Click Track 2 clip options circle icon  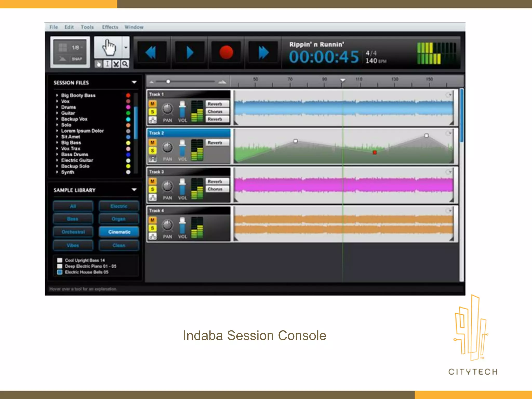(448, 133)
